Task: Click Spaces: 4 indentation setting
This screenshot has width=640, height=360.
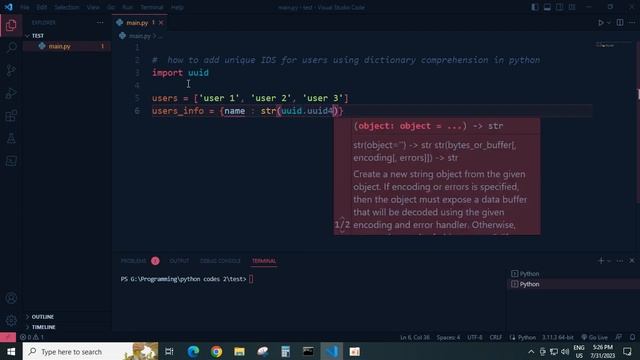Action: pyautogui.click(x=448, y=338)
